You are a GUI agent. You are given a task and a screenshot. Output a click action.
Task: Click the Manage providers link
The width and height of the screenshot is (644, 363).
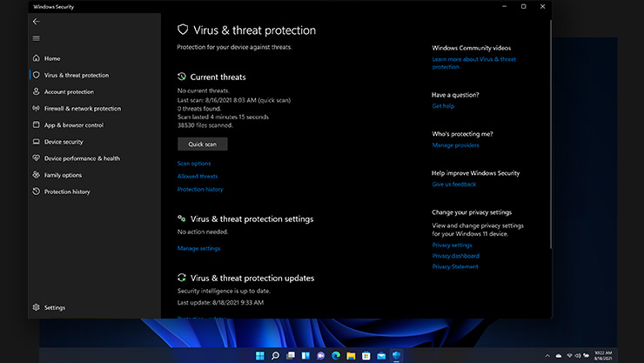coord(455,145)
